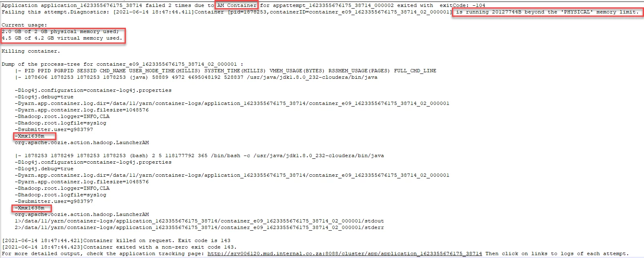Open the application tracking page link
This screenshot has height=258, width=644.
point(344,254)
